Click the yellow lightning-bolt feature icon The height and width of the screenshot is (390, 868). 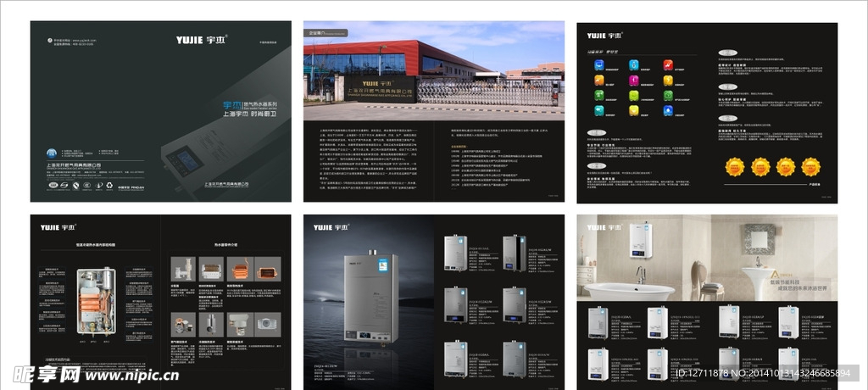click(668, 81)
